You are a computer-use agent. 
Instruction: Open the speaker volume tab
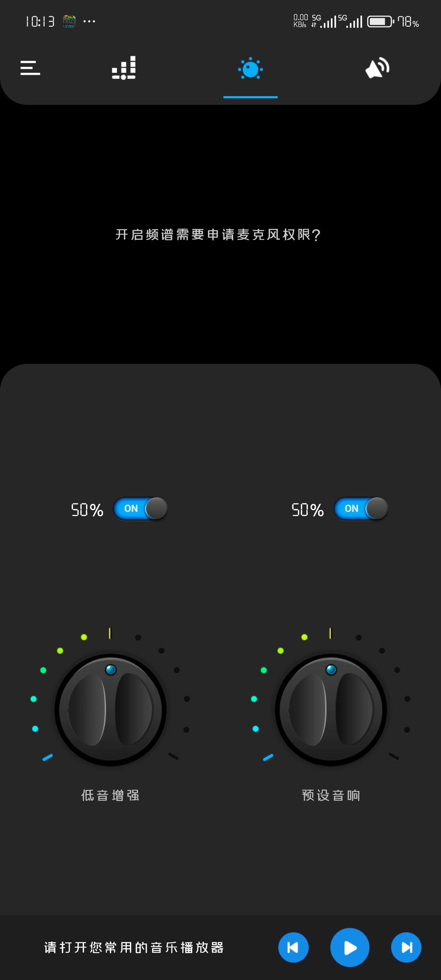tap(377, 68)
